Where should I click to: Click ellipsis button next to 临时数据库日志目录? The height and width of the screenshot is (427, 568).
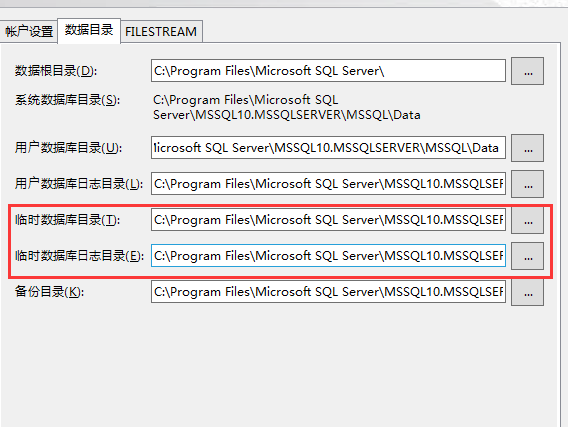(527, 256)
